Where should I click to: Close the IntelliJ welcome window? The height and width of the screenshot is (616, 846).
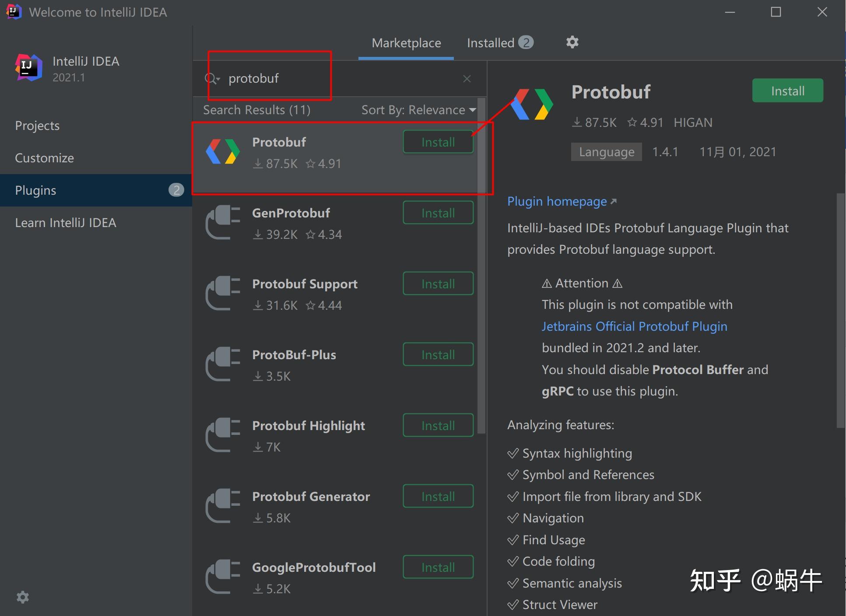coord(822,12)
